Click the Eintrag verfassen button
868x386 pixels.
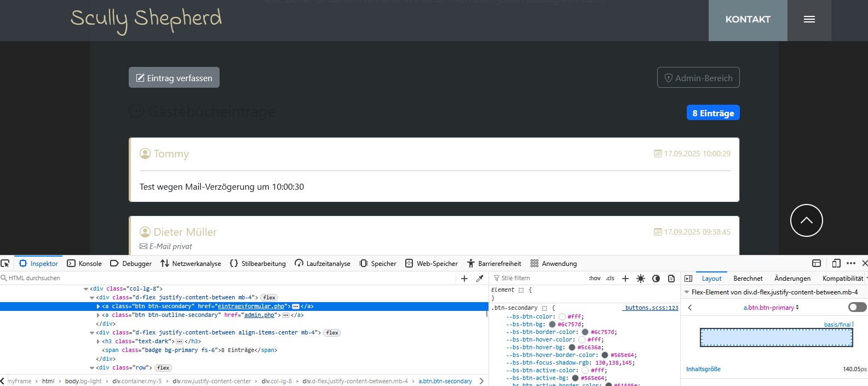coord(174,77)
